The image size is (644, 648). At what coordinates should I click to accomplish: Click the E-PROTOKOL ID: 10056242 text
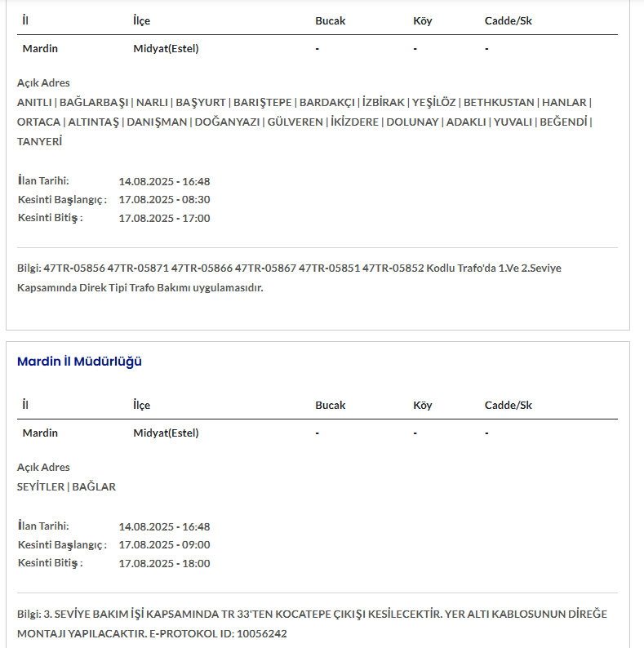point(215,633)
